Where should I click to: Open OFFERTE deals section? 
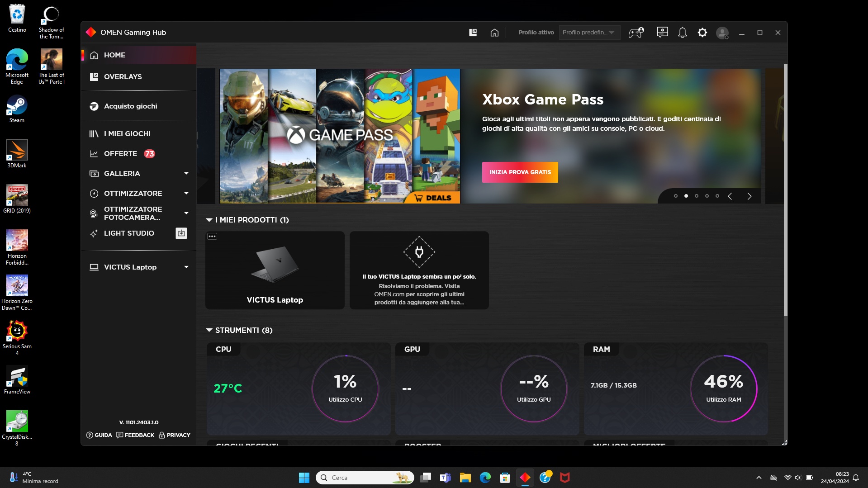coord(139,154)
